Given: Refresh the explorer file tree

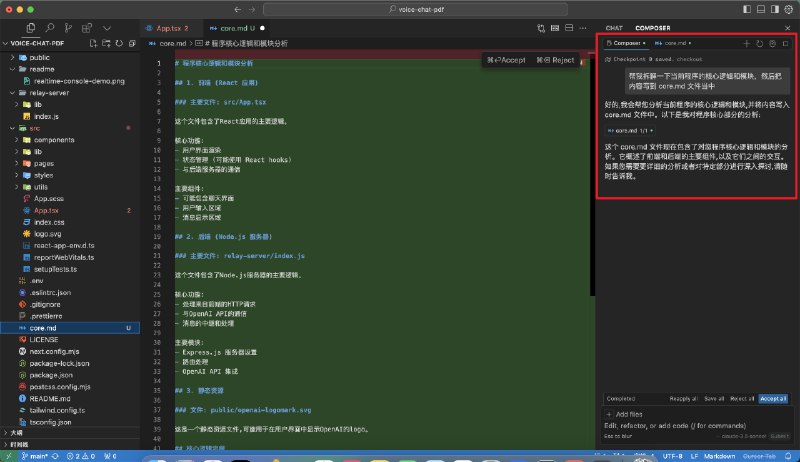Looking at the screenshot, I should (119, 43).
